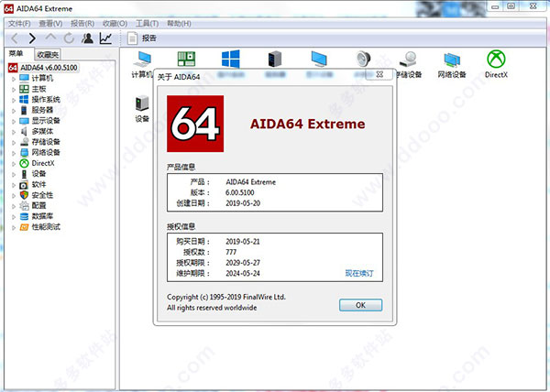Screen dimensions: 550x392
Task: Click license count value 777
Action: (231, 252)
